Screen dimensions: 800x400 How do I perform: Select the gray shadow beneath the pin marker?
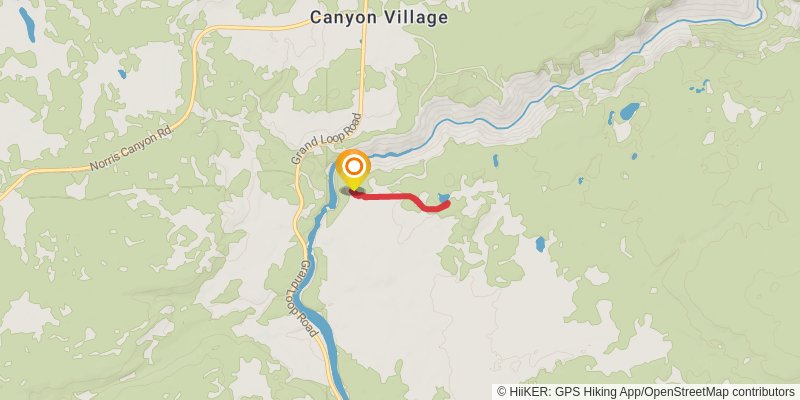[x=353, y=192]
